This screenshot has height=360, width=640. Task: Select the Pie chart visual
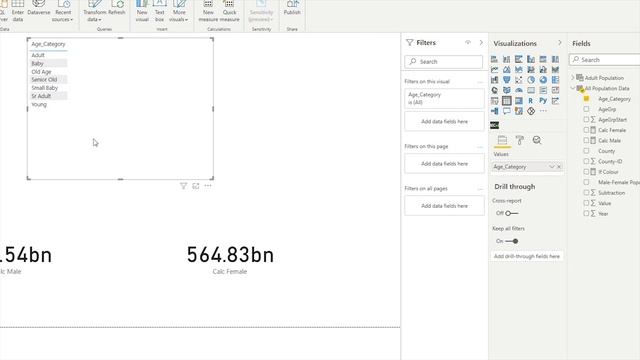[x=531, y=80]
